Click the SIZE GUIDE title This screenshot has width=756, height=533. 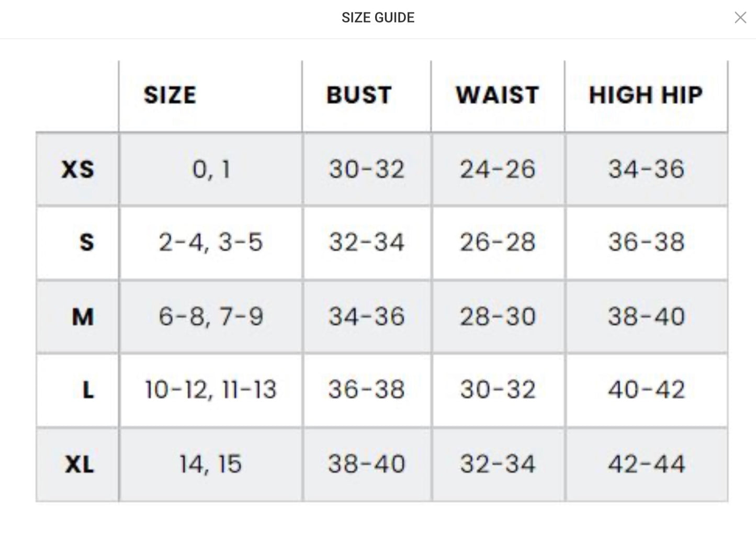(378, 18)
